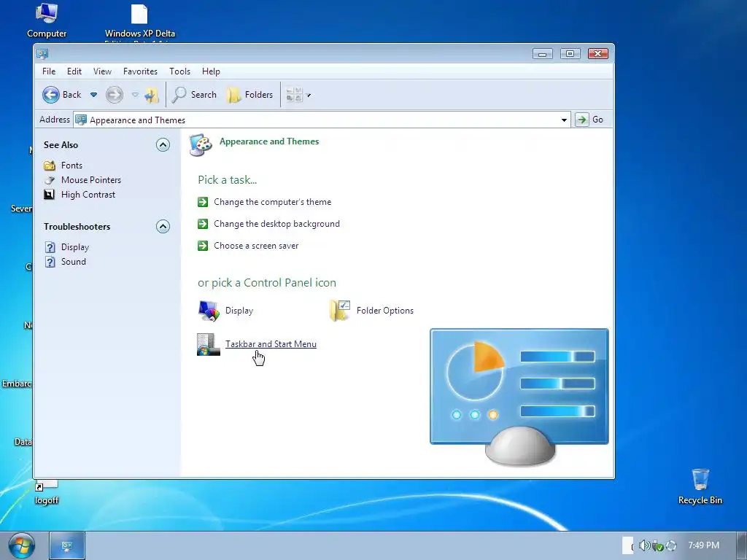
Task: Open the Views icon in toolbar
Action: [x=294, y=95]
